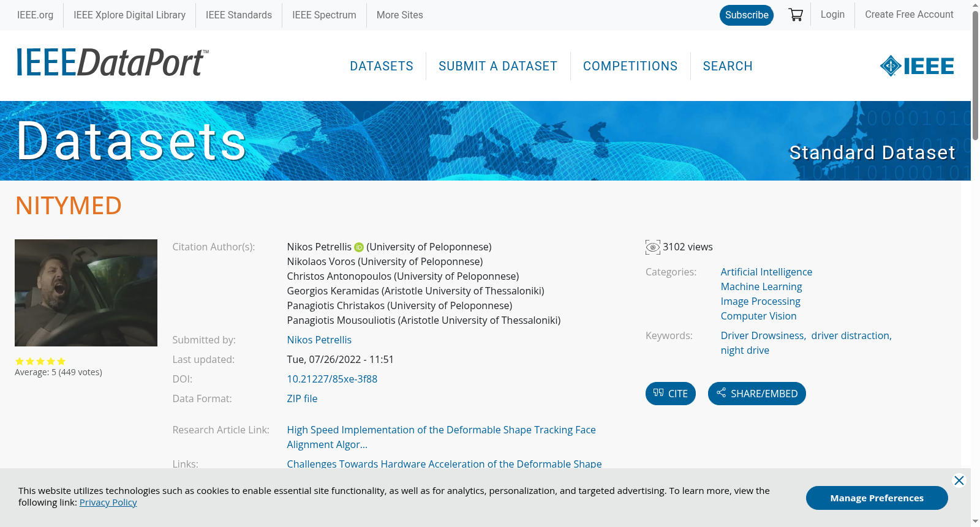Click the 3102 views text
980x527 pixels.
tap(687, 247)
